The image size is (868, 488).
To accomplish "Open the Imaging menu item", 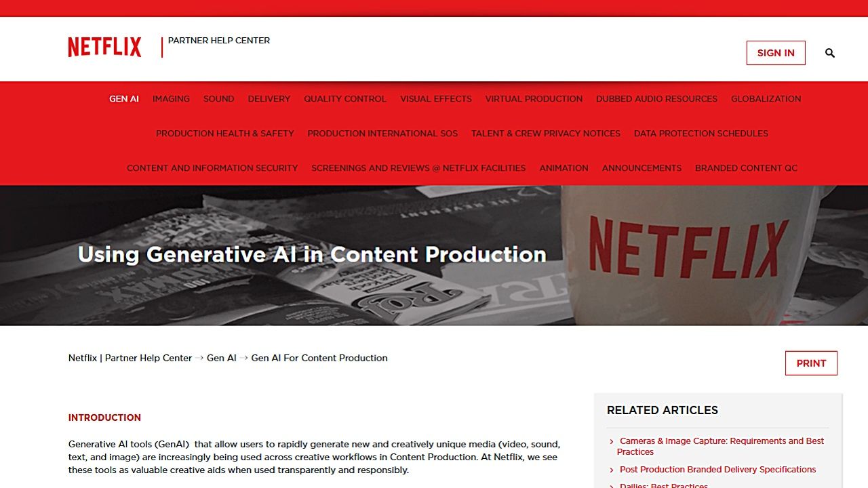I will (x=171, y=99).
